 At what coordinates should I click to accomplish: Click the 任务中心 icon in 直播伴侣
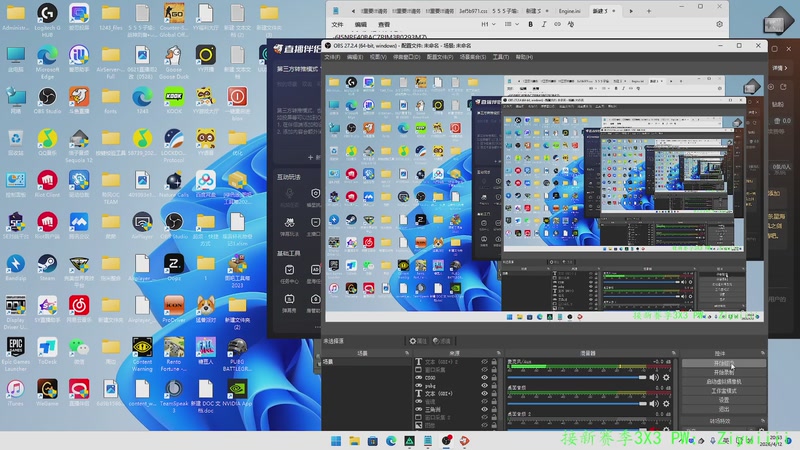[289, 274]
